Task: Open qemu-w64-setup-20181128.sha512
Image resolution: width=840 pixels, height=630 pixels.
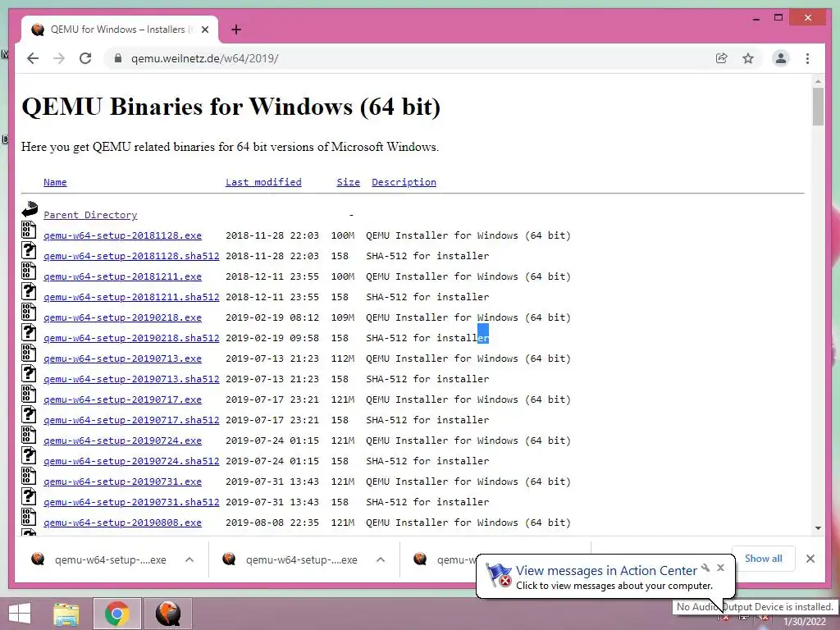Action: (131, 256)
